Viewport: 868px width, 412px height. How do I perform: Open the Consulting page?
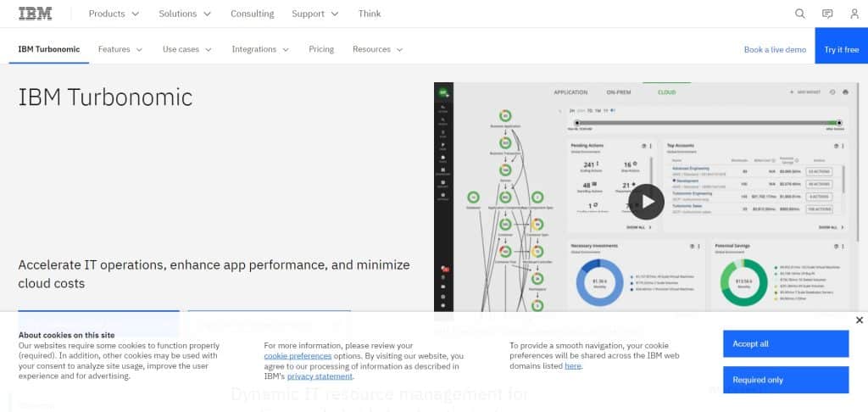click(x=253, y=14)
